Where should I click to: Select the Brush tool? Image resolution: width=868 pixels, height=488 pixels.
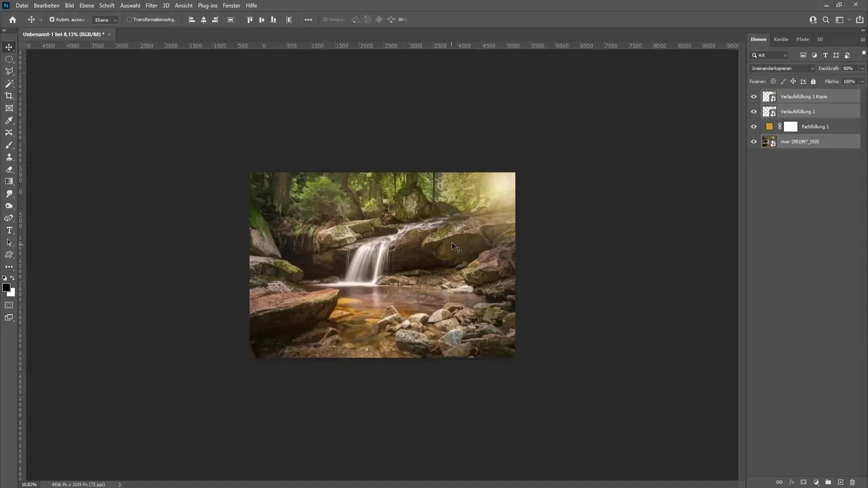tap(9, 145)
